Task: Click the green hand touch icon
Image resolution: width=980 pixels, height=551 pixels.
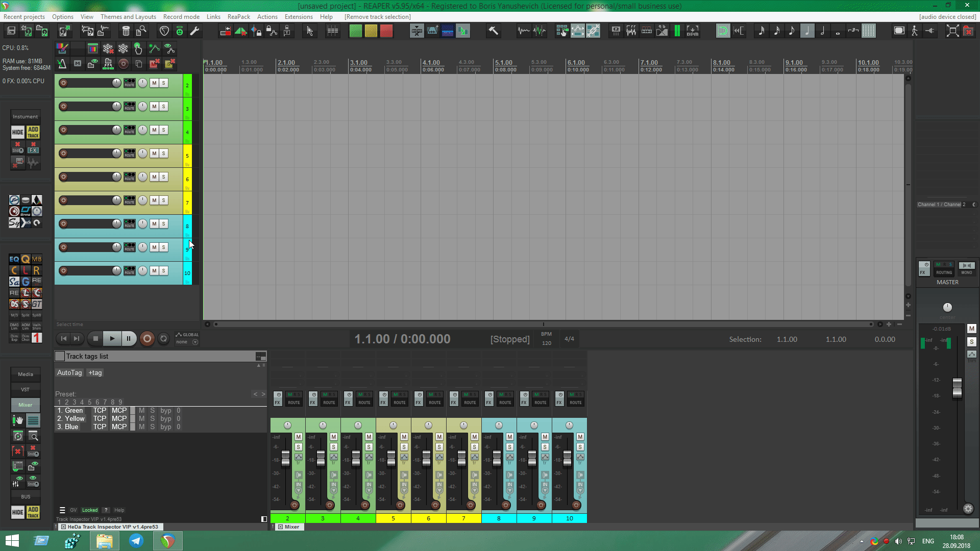Action: click(138, 48)
